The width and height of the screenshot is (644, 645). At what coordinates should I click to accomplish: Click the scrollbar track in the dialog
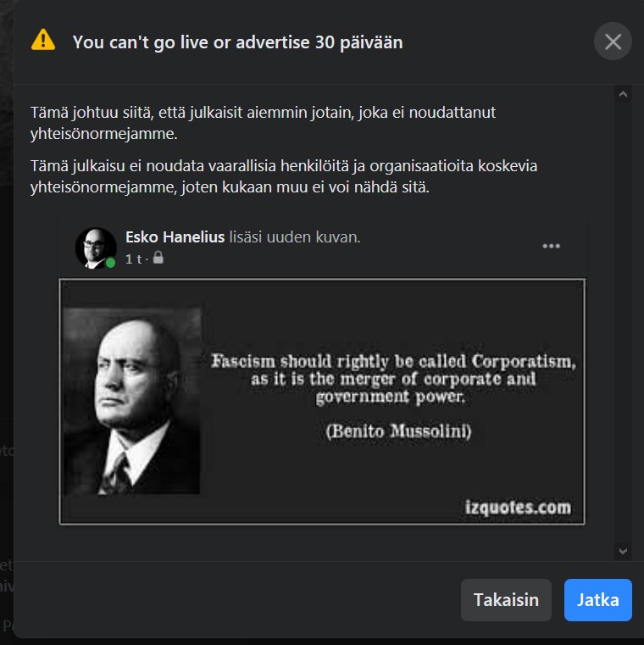click(623, 322)
